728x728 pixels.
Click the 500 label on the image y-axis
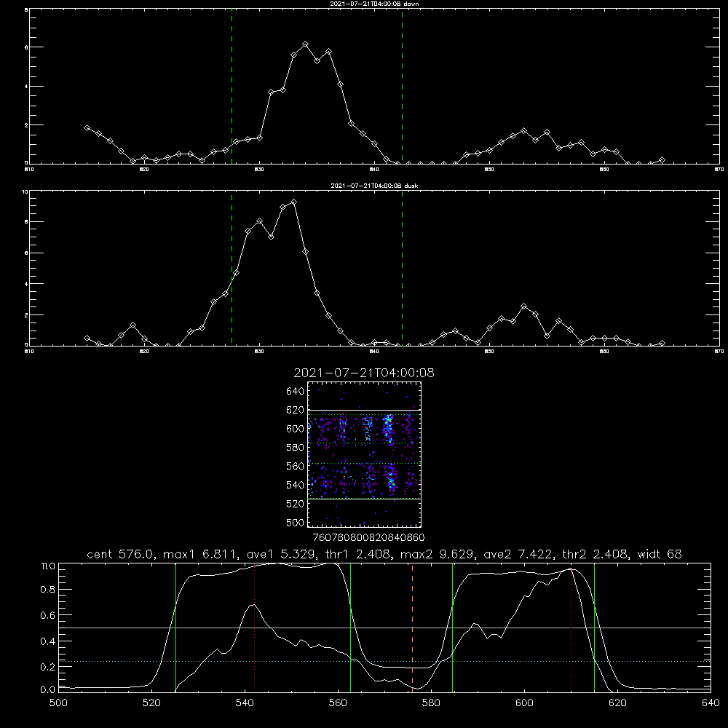(296, 522)
